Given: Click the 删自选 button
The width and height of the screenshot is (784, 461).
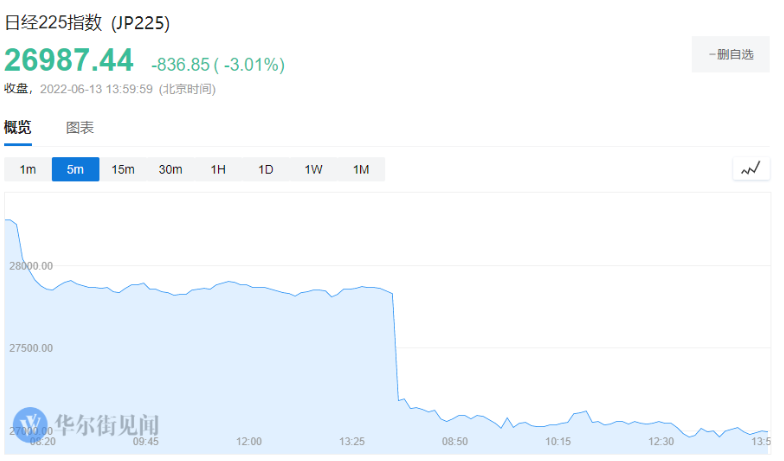Looking at the screenshot, I should [x=730, y=54].
